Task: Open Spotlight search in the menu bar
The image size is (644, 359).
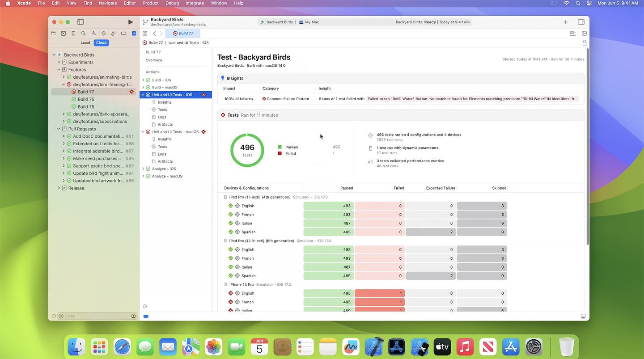Action: click(x=578, y=3)
